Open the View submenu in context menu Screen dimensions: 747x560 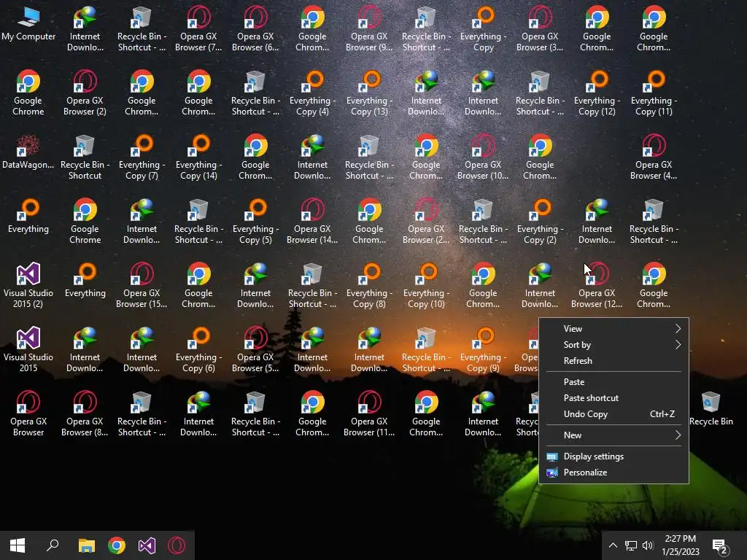[x=614, y=329]
